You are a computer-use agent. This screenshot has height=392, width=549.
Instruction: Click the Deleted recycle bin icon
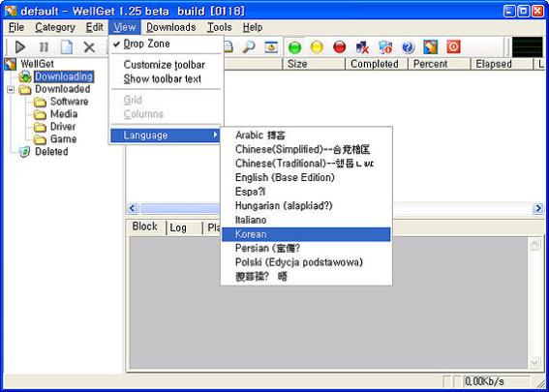coord(25,152)
